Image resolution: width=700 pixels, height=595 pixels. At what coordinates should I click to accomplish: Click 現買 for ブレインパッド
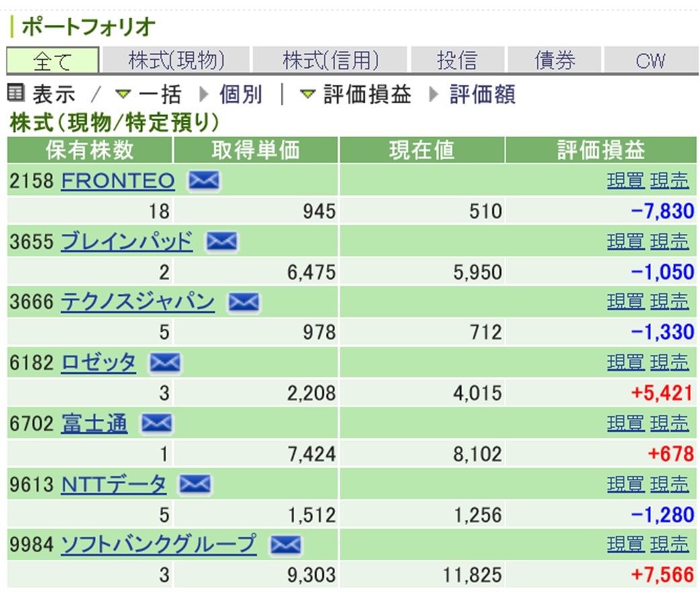[626, 241]
